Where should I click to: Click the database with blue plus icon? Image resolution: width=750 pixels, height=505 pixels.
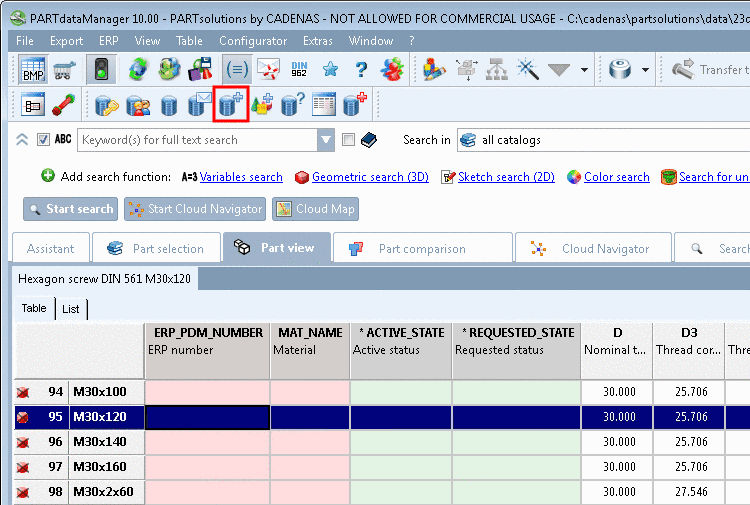tap(231, 104)
